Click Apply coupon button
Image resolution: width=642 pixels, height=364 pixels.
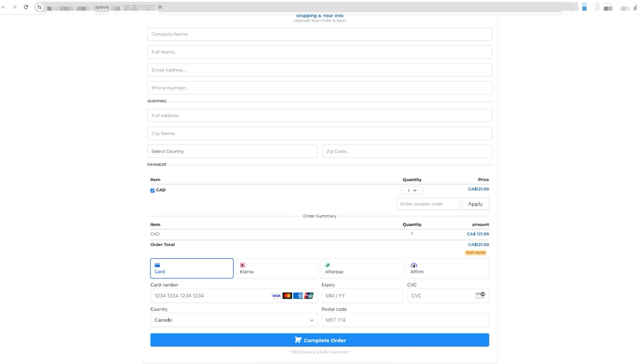click(475, 204)
